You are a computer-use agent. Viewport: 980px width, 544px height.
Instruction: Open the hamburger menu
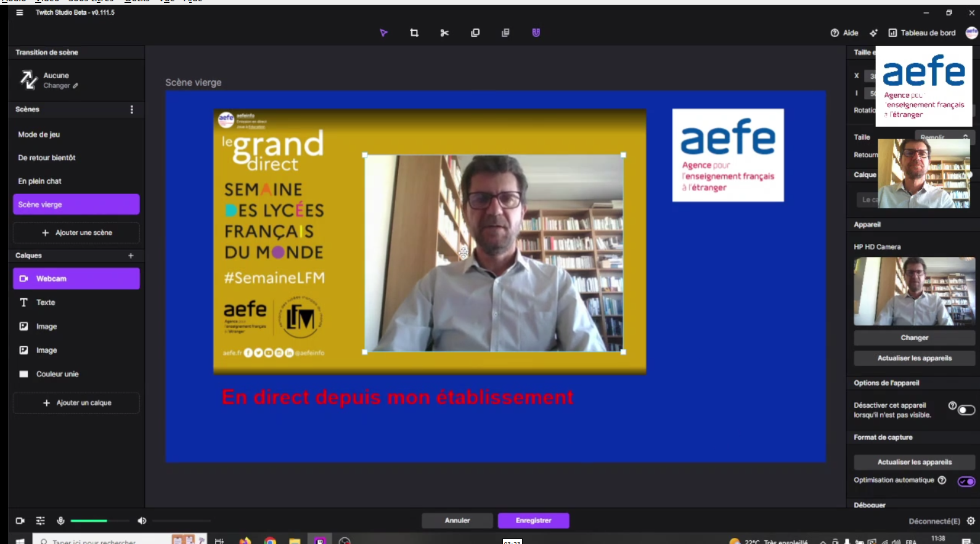pos(20,12)
